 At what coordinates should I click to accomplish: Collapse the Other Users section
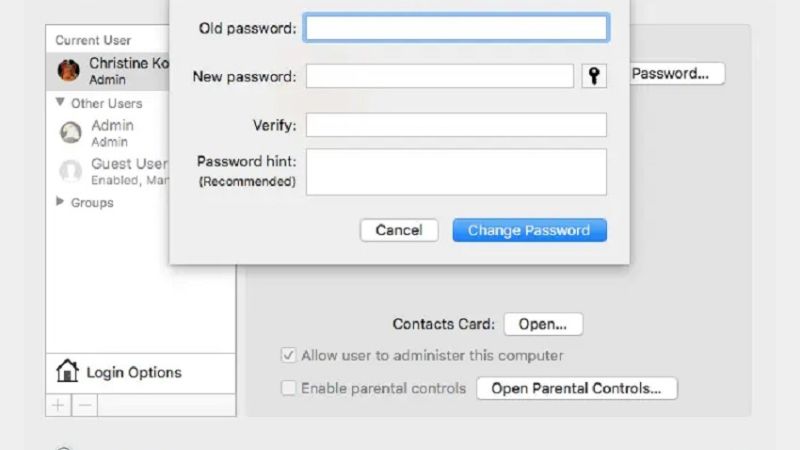61,102
